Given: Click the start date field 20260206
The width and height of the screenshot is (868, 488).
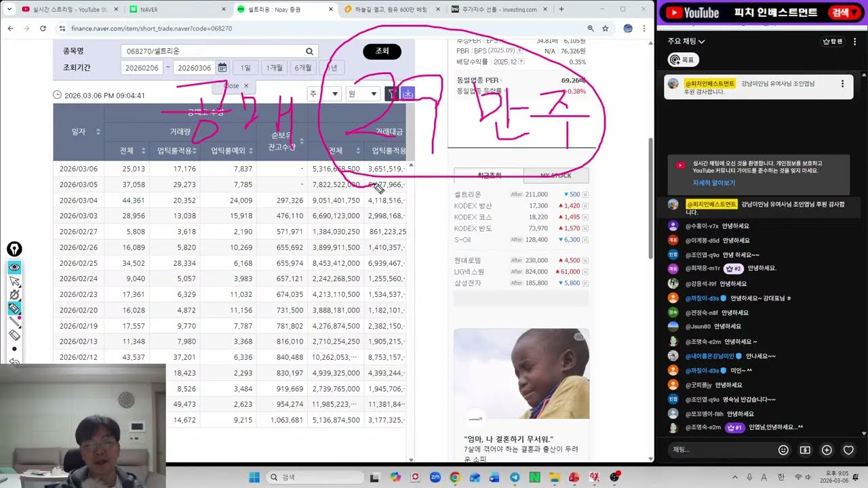Looking at the screenshot, I should pyautogui.click(x=142, y=68).
